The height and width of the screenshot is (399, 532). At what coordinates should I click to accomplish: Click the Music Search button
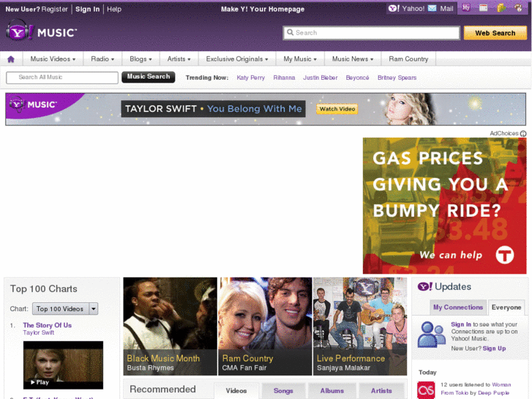pyautogui.click(x=149, y=77)
